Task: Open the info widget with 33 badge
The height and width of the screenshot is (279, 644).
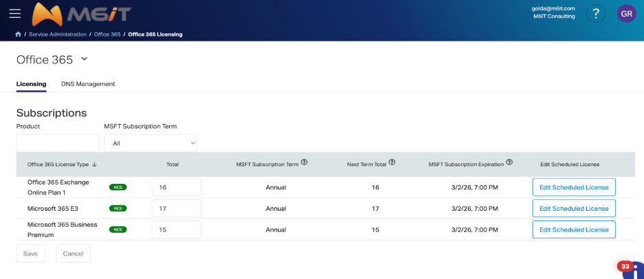Action: coord(633,269)
